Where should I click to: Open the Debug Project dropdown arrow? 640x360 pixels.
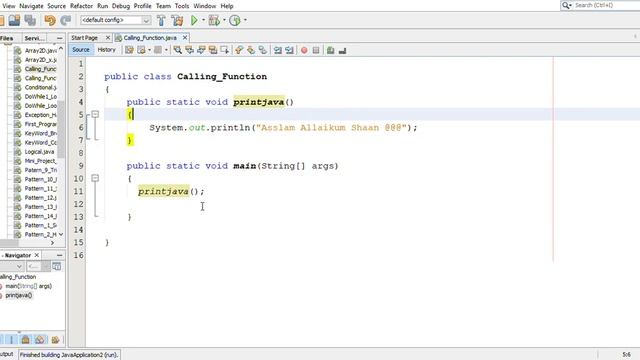[x=224, y=20]
